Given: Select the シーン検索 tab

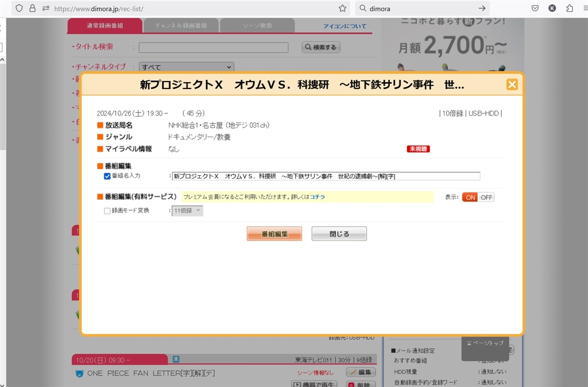Looking at the screenshot, I should click(x=257, y=25).
